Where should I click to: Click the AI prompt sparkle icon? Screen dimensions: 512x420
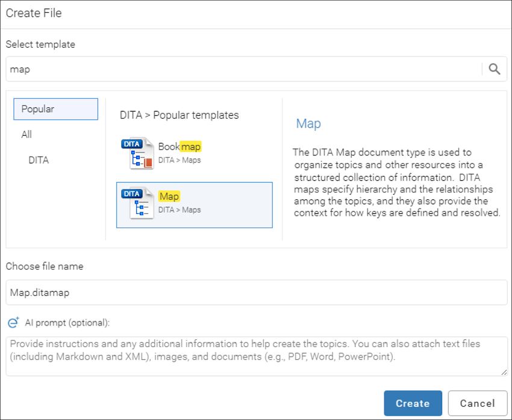pyautogui.click(x=13, y=323)
